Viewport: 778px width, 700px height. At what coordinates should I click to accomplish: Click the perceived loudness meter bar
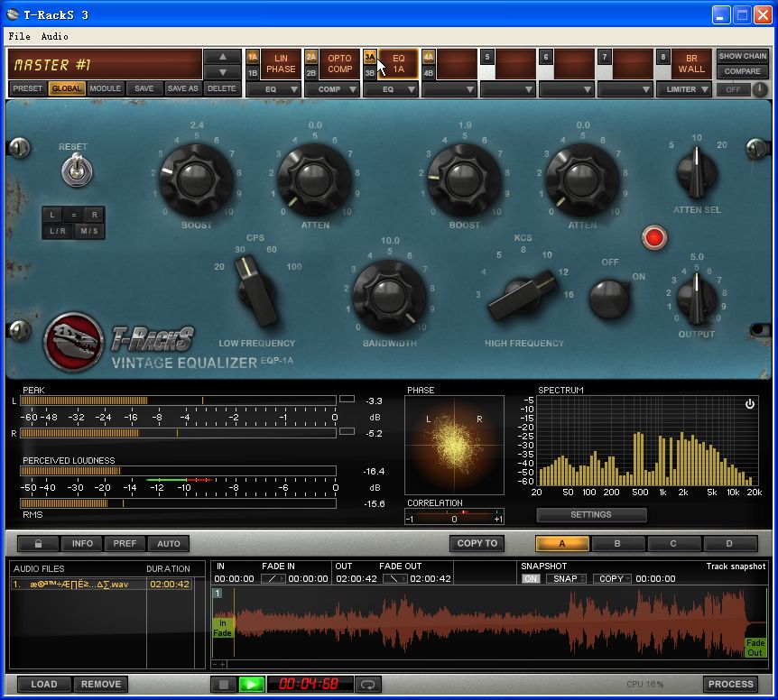[x=178, y=471]
